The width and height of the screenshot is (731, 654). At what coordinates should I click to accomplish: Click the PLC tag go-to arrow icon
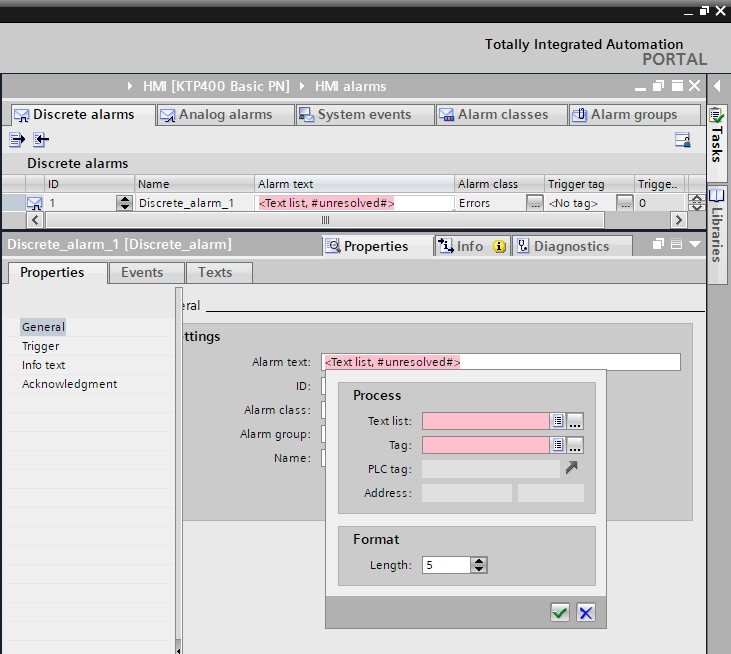(571, 468)
